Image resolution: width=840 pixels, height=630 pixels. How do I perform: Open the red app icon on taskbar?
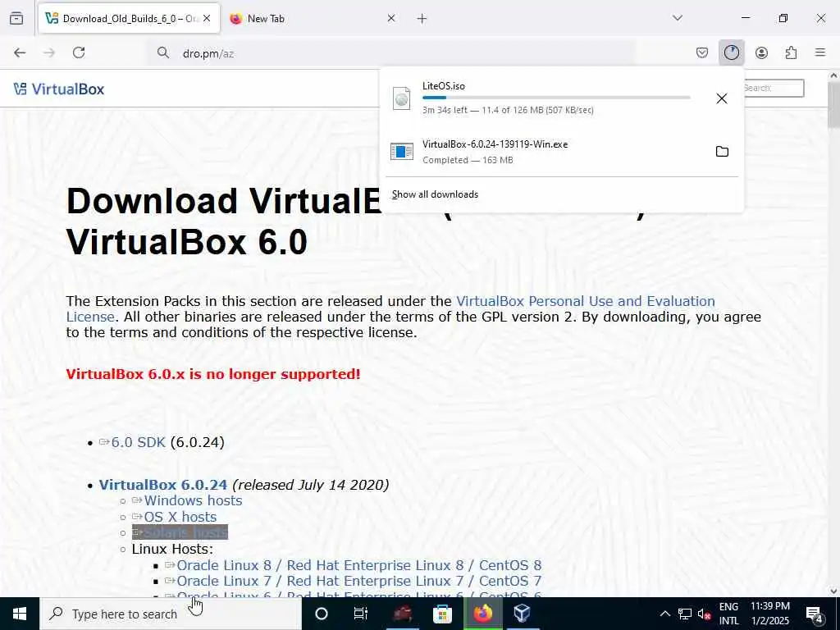click(402, 614)
